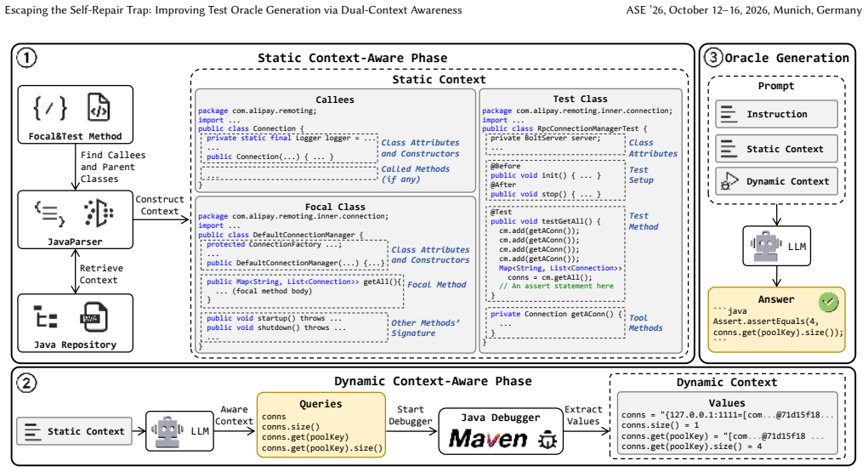
Task: Click the 'Dynamic Context-Aware Phase' heading
Action: [x=433, y=381]
